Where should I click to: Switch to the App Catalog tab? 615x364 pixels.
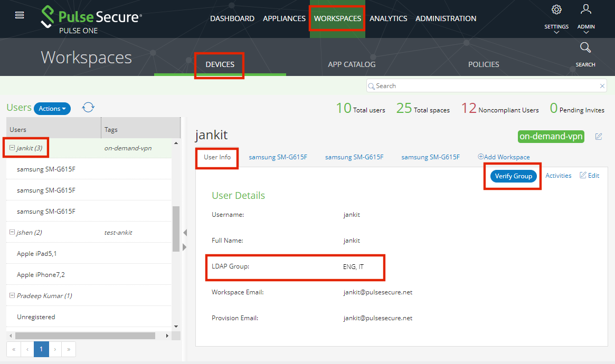352,64
